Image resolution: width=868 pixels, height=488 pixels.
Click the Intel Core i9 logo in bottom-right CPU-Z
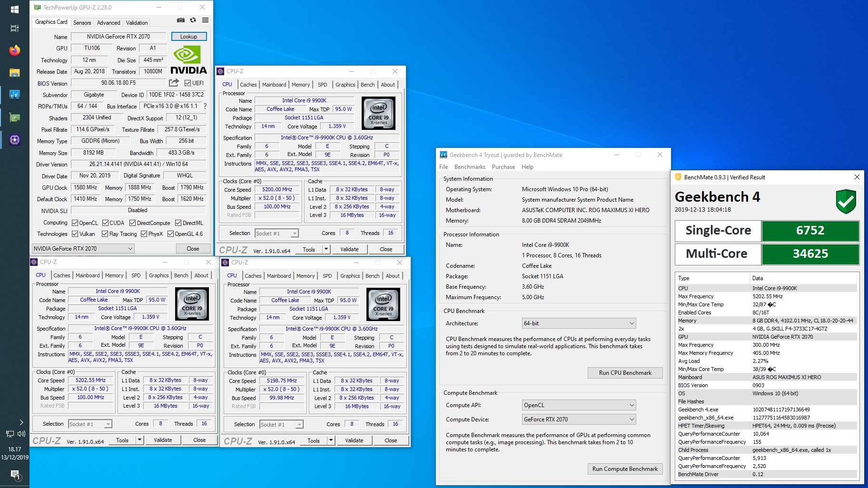pyautogui.click(x=384, y=305)
